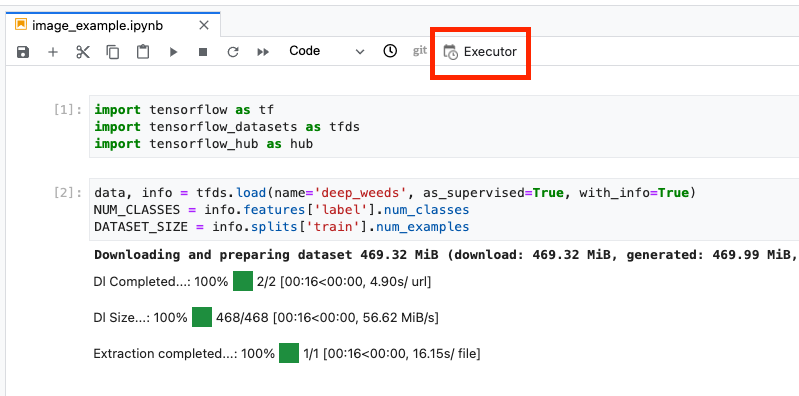Image resolution: width=799 pixels, height=396 pixels.
Task: Interrupt the kernel with stop icon
Action: [x=203, y=52]
